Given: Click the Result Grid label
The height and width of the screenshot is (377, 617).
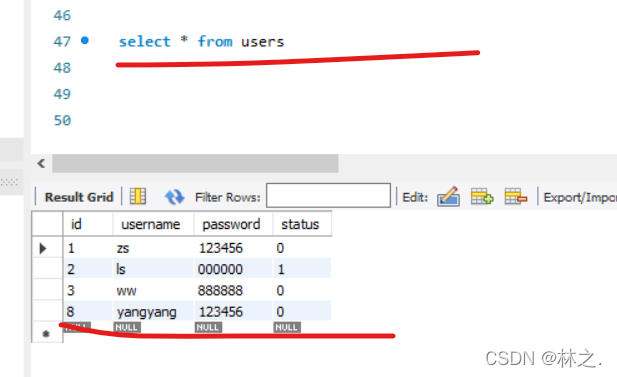Looking at the screenshot, I should tap(79, 197).
